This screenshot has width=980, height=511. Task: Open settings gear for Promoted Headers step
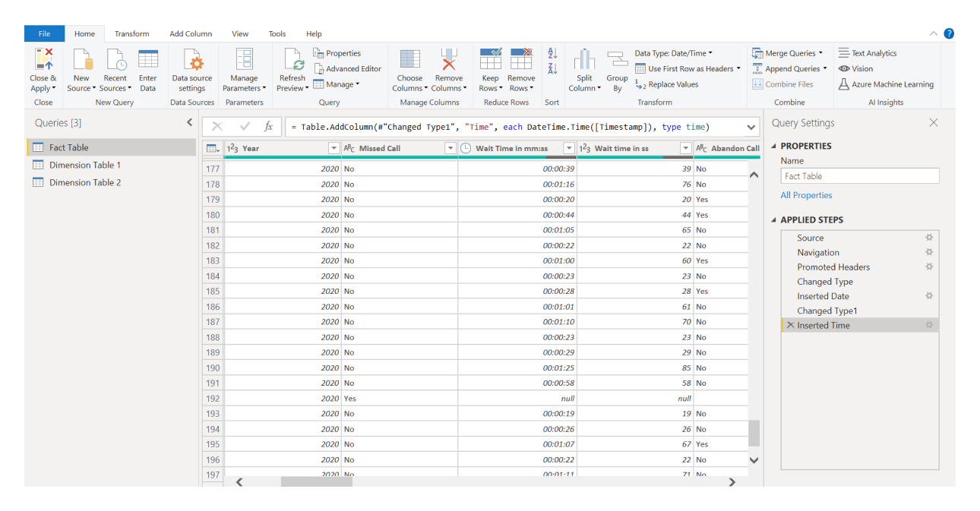[928, 267]
